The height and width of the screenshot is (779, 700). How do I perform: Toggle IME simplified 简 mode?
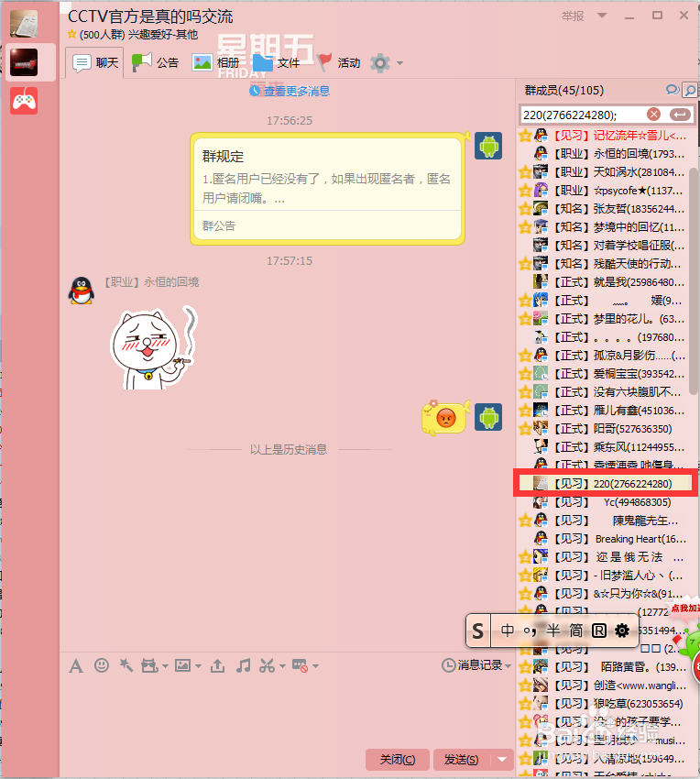[575, 631]
